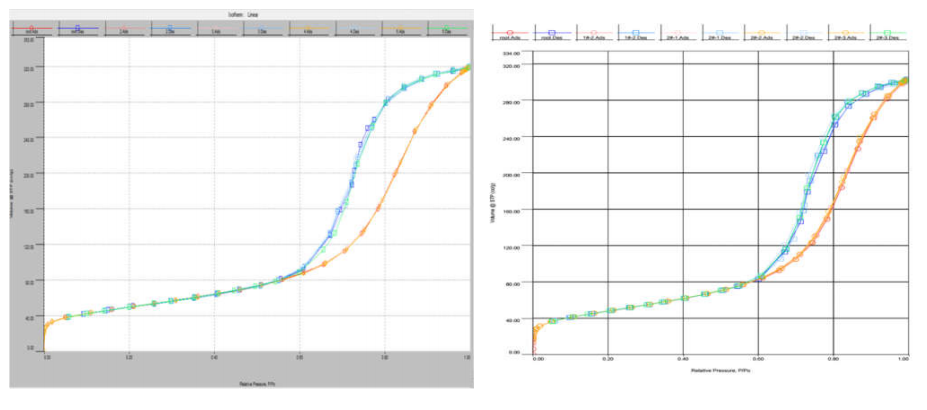Toggle the 2#-2 Ads series legend

point(761,34)
